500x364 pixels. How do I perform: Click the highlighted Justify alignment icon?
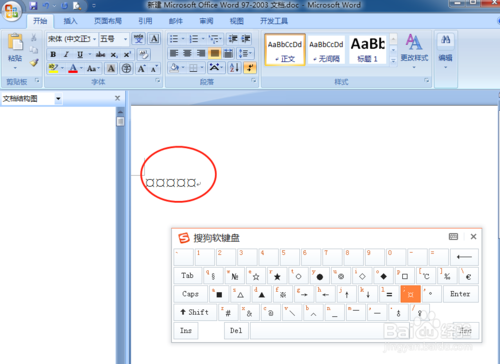tap(215, 53)
